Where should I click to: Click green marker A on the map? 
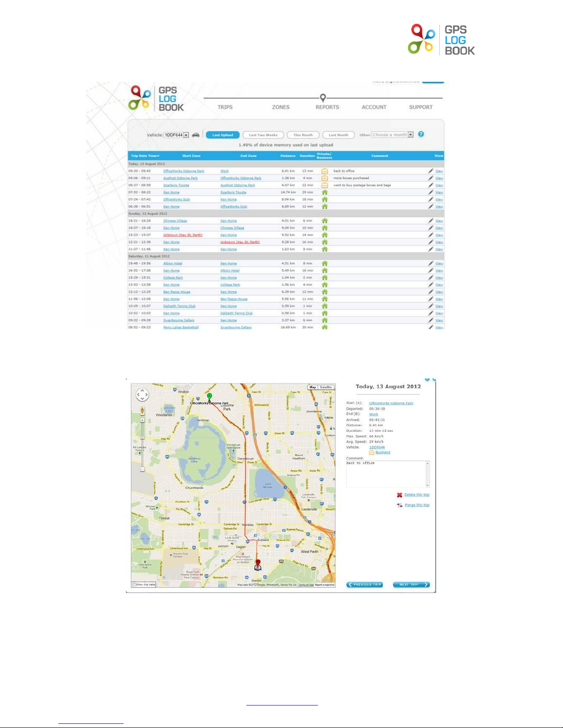click(x=210, y=398)
